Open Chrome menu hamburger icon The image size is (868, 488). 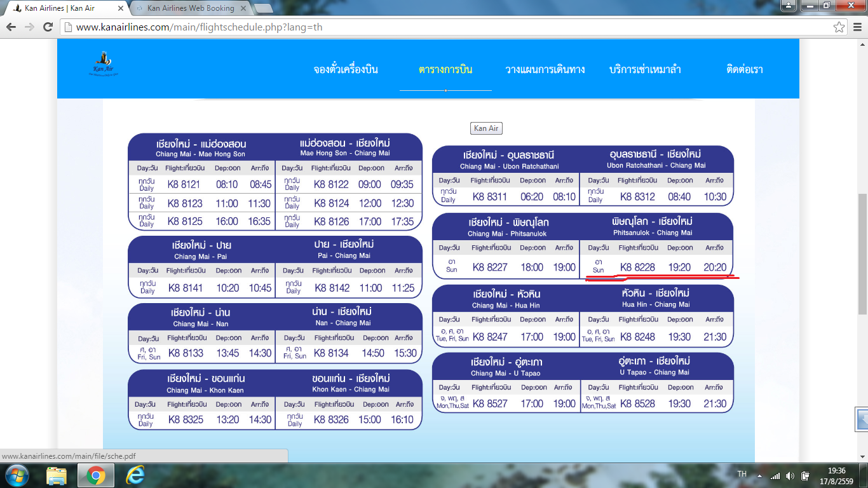click(x=857, y=27)
